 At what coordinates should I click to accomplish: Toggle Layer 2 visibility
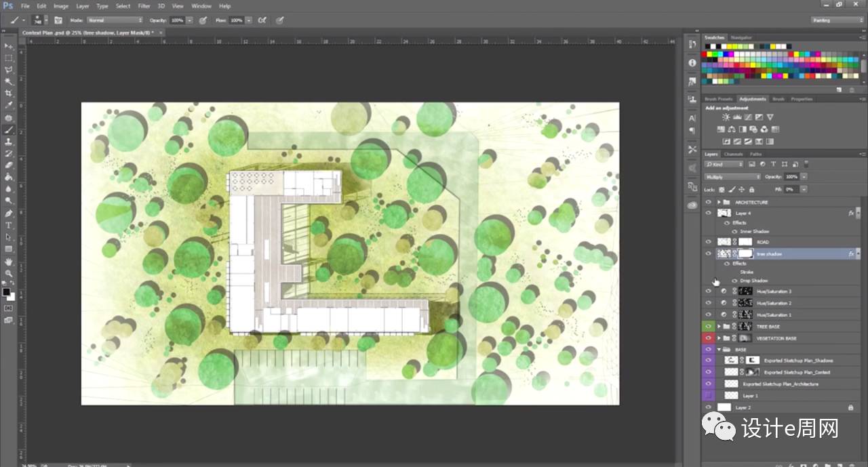pos(709,407)
